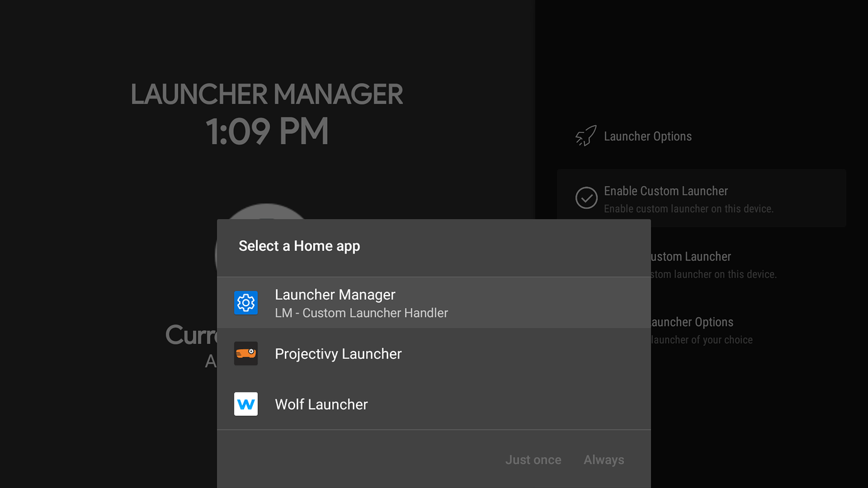Click 'LM - Custom Launcher Handler' subtitle
The height and width of the screenshot is (488, 868).
362,313
